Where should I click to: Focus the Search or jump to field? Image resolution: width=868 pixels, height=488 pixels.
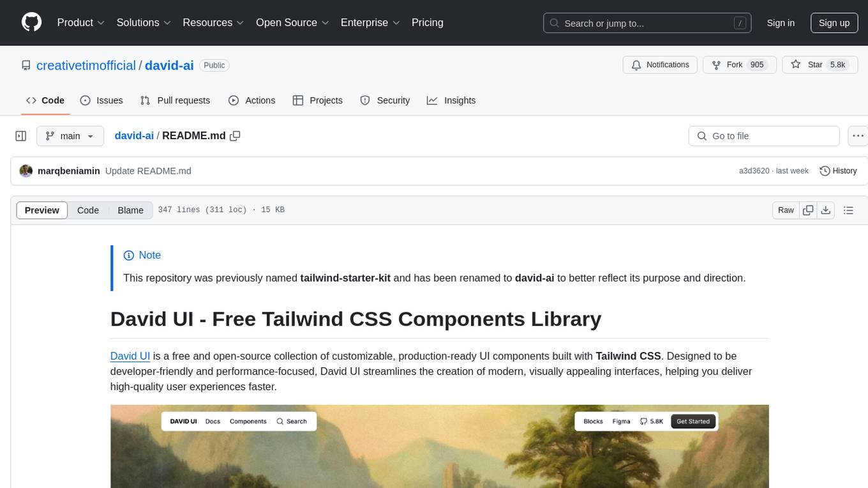pos(647,23)
